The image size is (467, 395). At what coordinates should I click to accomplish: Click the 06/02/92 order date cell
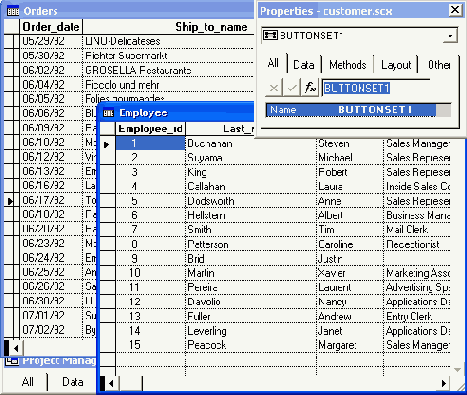tap(51, 70)
